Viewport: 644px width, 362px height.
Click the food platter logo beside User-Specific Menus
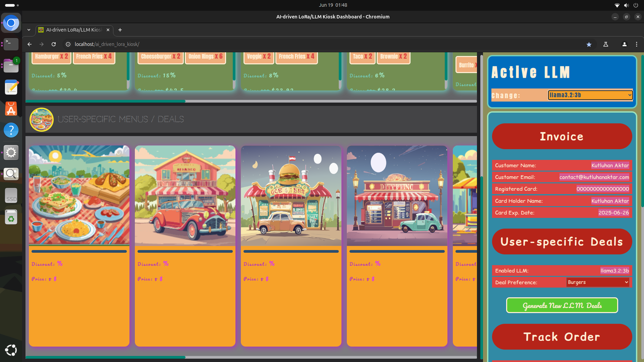pos(42,119)
